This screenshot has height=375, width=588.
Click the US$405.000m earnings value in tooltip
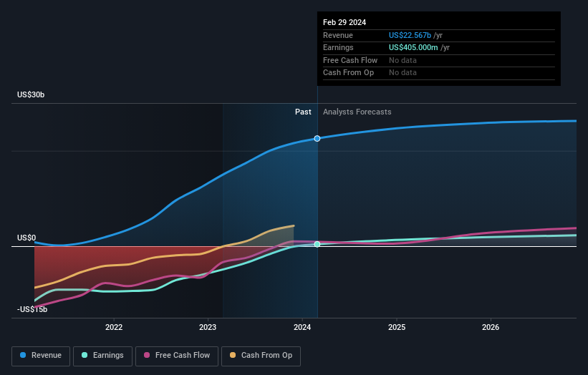413,47
